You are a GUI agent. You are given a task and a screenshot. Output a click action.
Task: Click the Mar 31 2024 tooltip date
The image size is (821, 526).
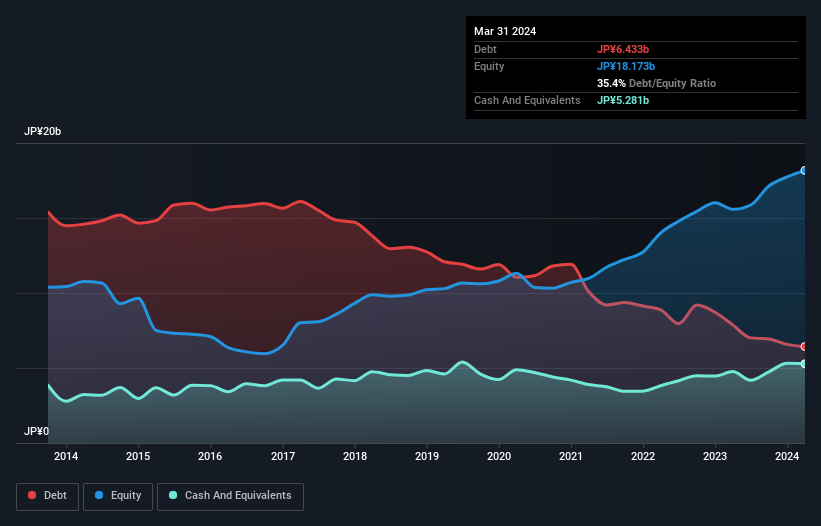click(505, 31)
